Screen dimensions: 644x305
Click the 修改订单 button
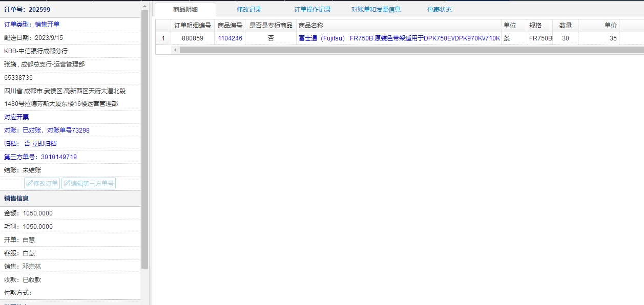click(x=42, y=183)
